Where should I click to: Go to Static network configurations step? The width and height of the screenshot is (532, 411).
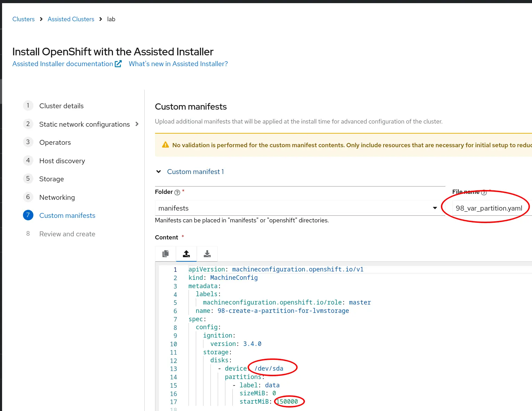[x=84, y=124]
